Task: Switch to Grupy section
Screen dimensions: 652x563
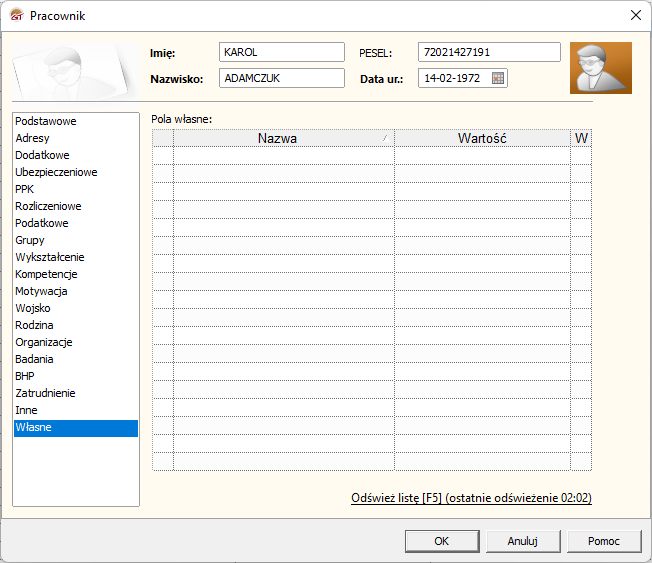Action: coord(76,240)
